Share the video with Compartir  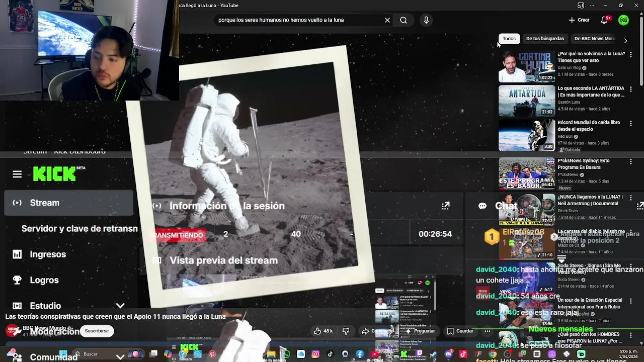click(377, 331)
